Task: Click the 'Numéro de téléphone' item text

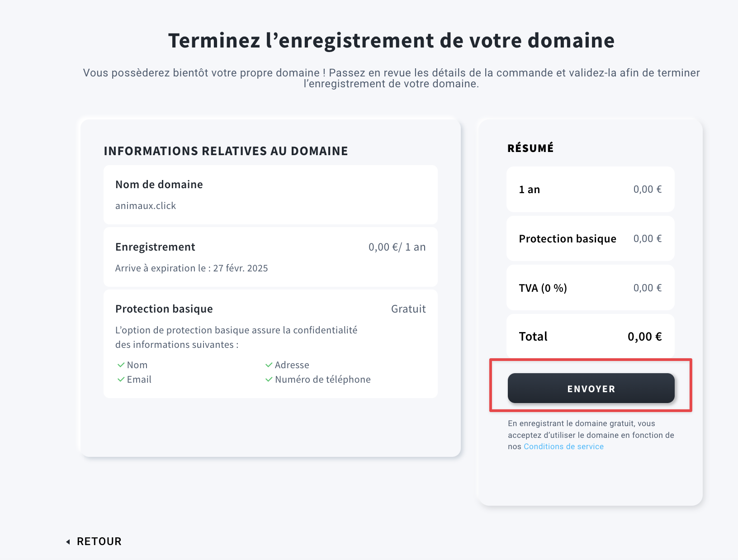Action: (x=323, y=380)
